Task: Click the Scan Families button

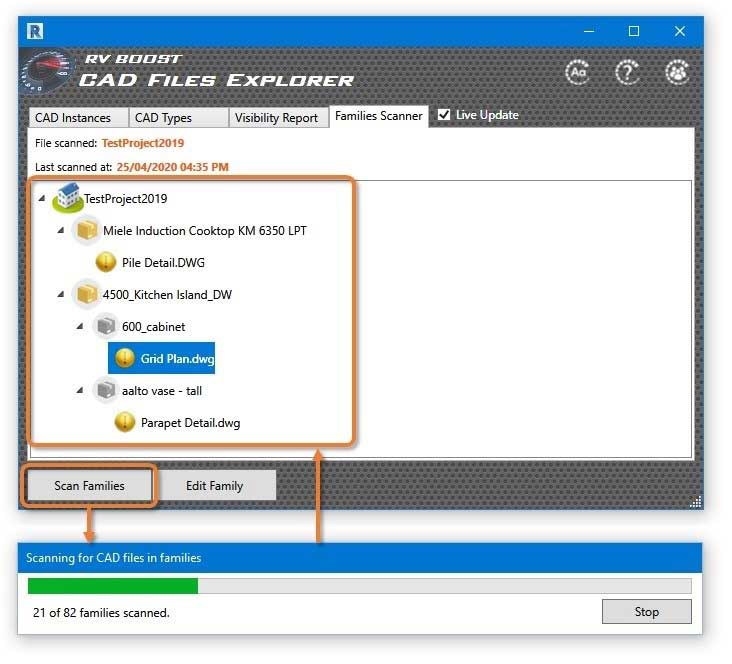Action: coord(89,486)
